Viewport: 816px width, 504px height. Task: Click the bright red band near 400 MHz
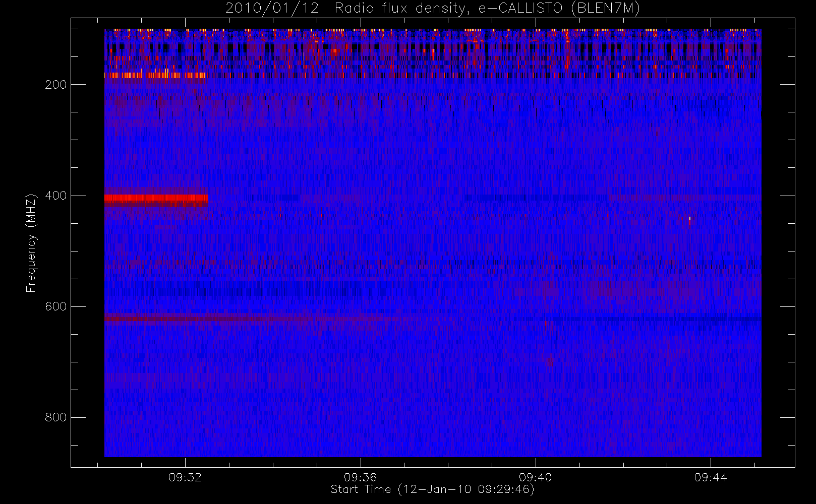tap(156, 198)
